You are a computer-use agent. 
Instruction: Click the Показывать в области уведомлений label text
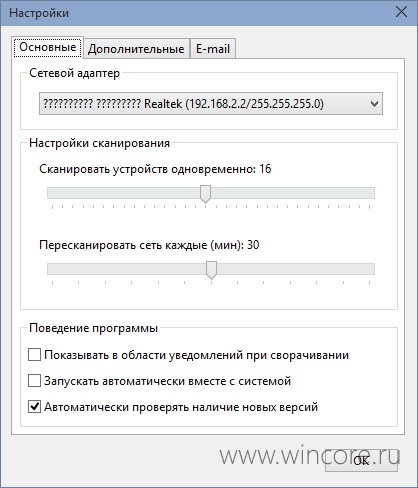pos(196,355)
